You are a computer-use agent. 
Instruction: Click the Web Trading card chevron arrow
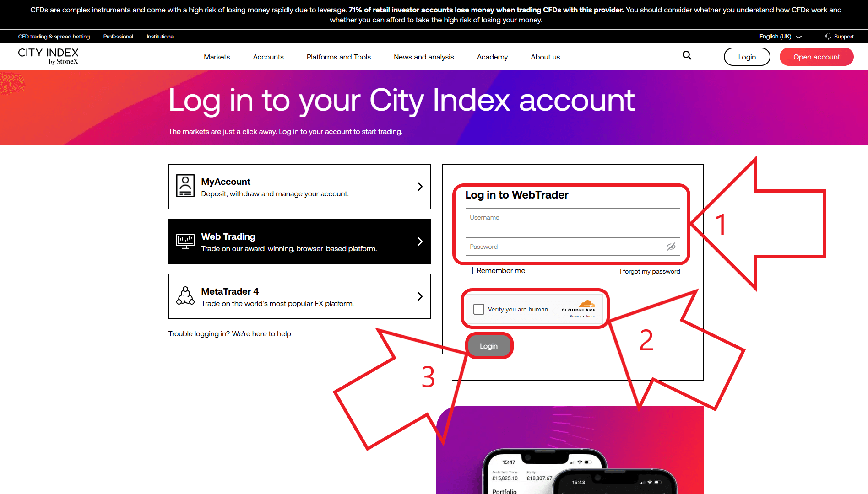[x=420, y=242]
